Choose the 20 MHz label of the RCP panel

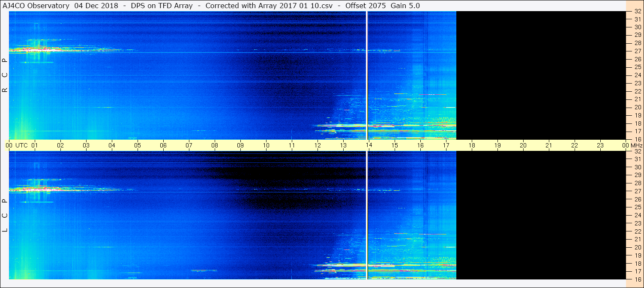pyautogui.click(x=638, y=107)
